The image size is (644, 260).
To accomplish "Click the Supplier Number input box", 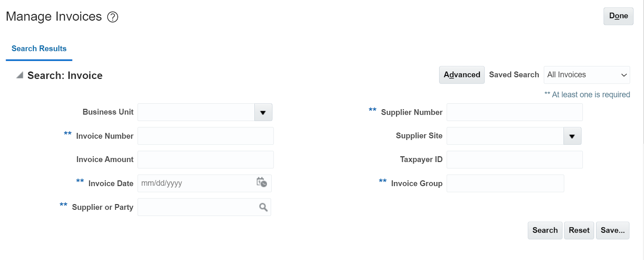I will click(x=514, y=113).
